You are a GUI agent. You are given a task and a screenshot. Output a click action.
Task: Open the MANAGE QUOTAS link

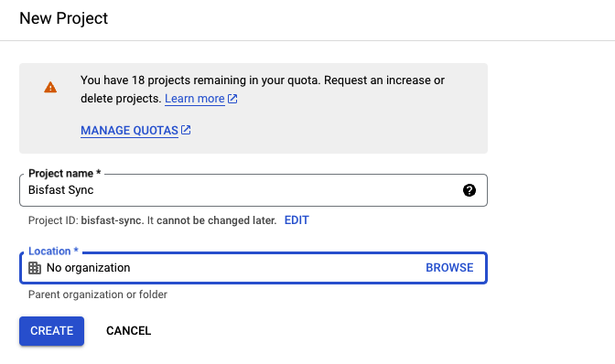tap(129, 131)
